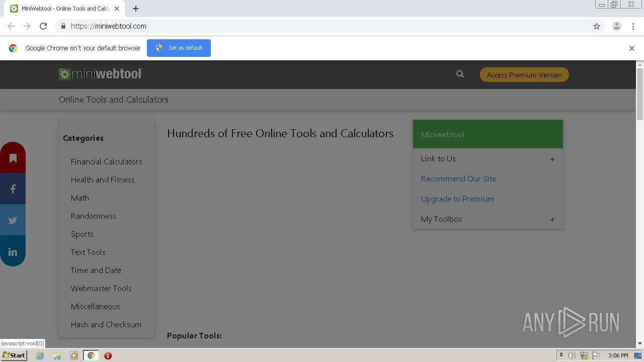The image size is (644, 362).
Task: Open Miscellaneous category
Action: click(x=95, y=307)
